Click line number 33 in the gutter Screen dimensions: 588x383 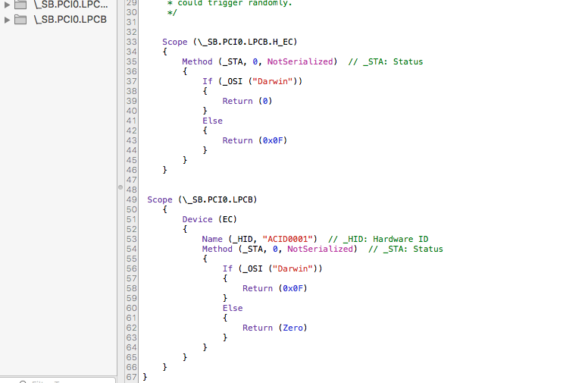(132, 42)
